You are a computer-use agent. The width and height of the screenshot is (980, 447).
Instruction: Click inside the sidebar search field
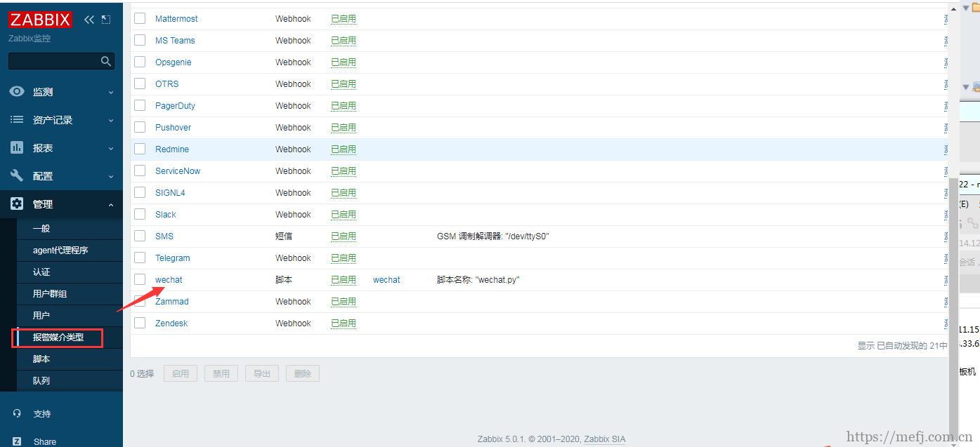(x=53, y=62)
